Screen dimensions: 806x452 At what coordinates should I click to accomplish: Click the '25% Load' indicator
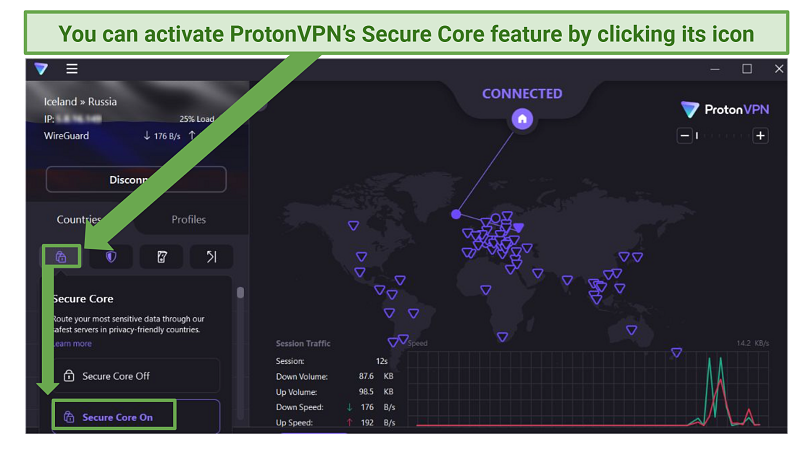point(196,119)
